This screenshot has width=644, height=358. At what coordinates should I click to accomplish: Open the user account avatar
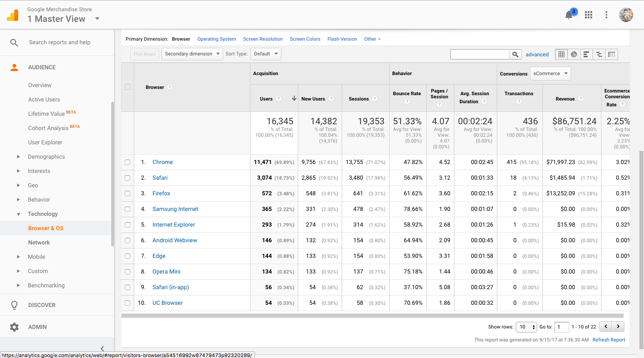pos(626,15)
